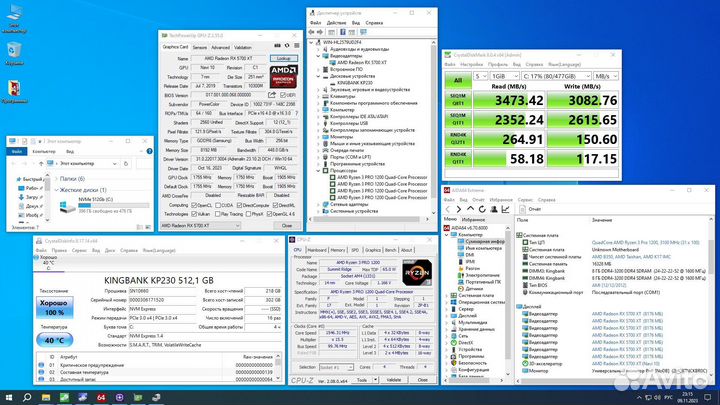Click the GPU-Z refresh icon
Screen dimensions: 720x405
tap(287, 45)
